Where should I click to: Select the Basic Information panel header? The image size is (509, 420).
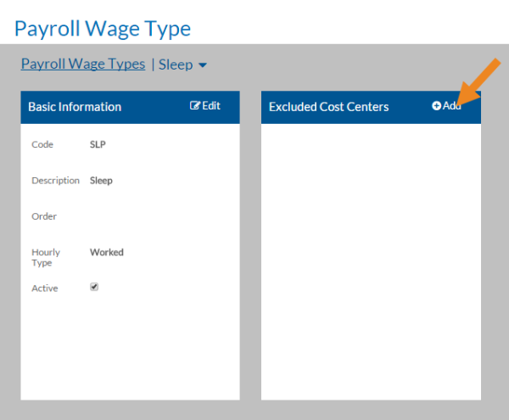(75, 107)
